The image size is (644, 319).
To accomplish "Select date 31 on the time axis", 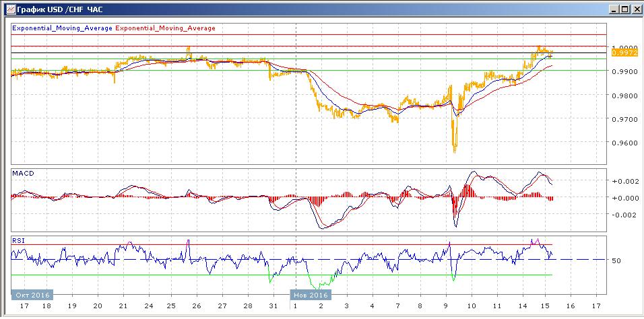I will (273, 306).
